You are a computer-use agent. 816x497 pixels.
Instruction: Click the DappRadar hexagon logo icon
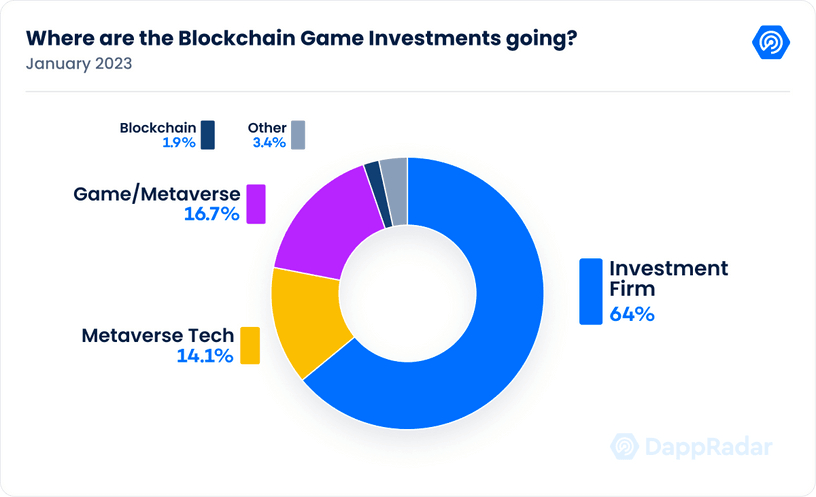[x=771, y=42]
